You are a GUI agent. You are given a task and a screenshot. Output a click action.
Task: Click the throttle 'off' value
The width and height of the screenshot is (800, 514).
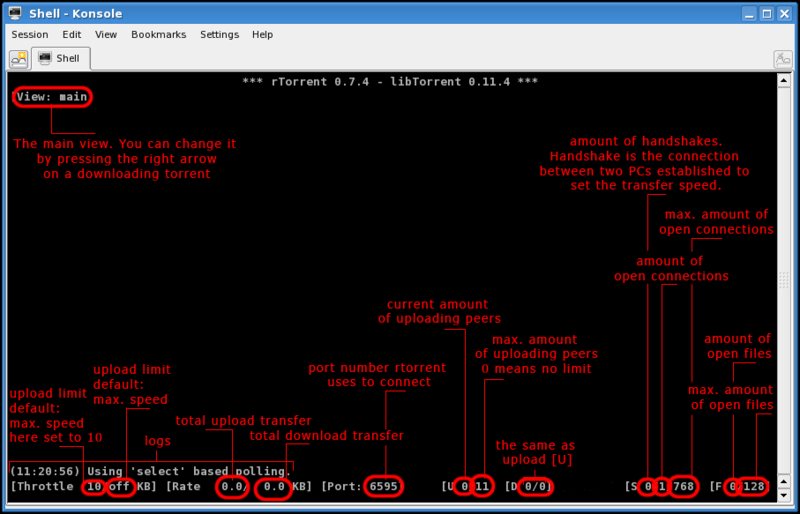(119, 486)
